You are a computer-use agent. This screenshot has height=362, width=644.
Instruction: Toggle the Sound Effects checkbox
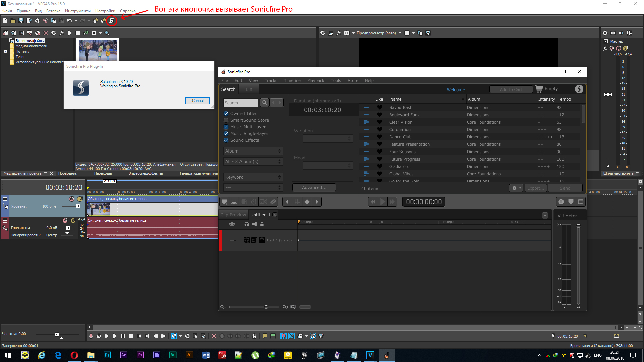(x=226, y=140)
